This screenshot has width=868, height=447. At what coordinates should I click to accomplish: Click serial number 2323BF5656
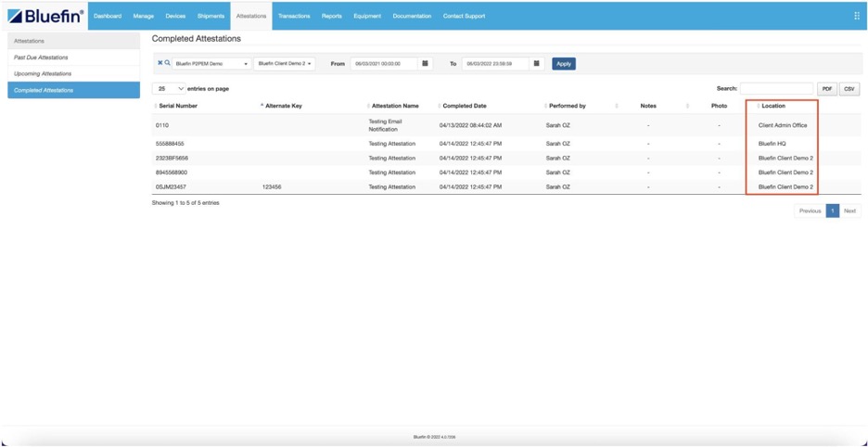tap(172, 158)
